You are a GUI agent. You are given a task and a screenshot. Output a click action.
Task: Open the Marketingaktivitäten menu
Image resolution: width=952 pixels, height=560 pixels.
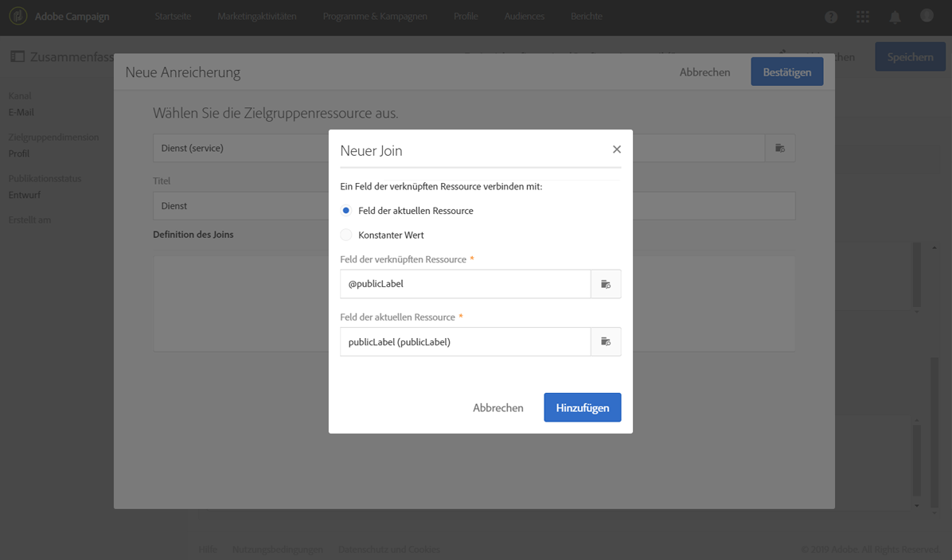256,17
